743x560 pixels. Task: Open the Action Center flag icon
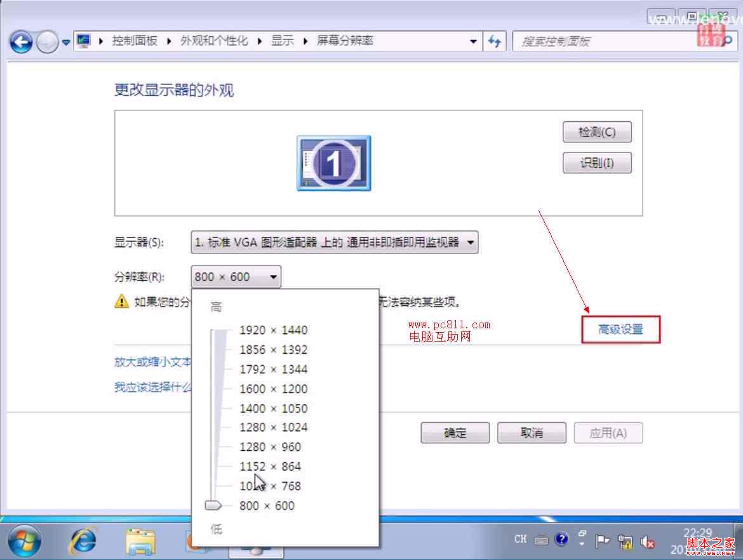(x=602, y=541)
